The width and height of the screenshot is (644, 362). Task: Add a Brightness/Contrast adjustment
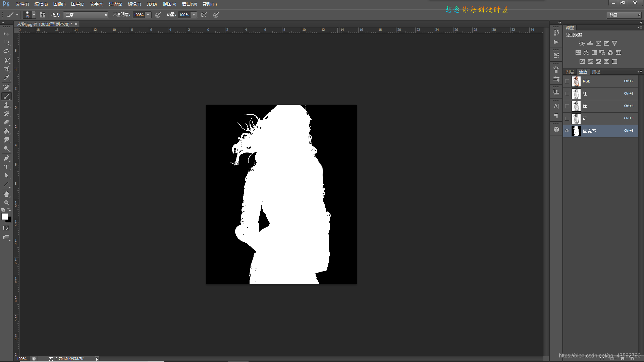tap(582, 44)
